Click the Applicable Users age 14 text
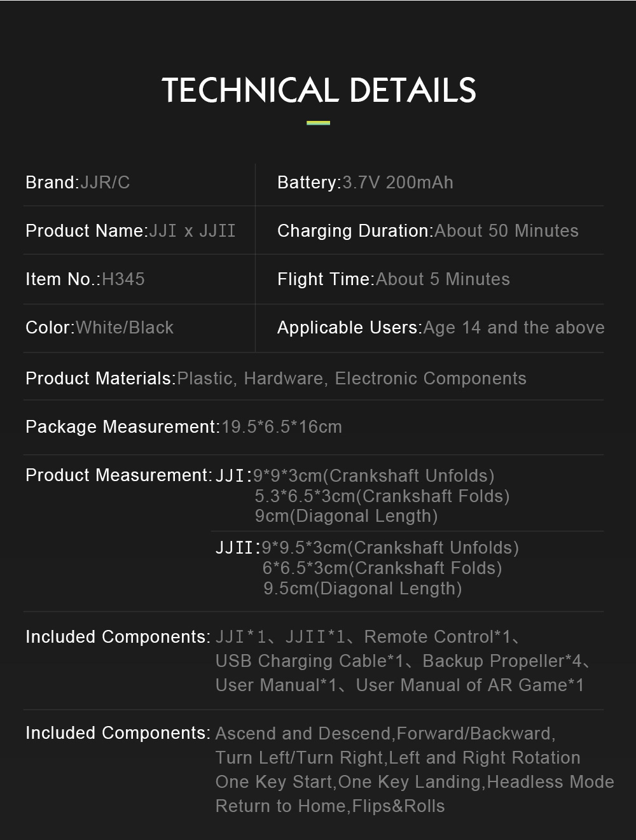 point(441,328)
